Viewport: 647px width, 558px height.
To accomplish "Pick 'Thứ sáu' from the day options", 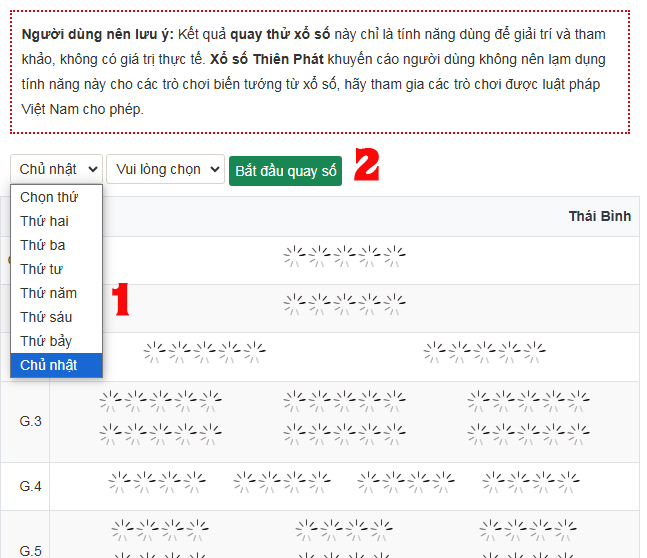I will pyautogui.click(x=46, y=317).
